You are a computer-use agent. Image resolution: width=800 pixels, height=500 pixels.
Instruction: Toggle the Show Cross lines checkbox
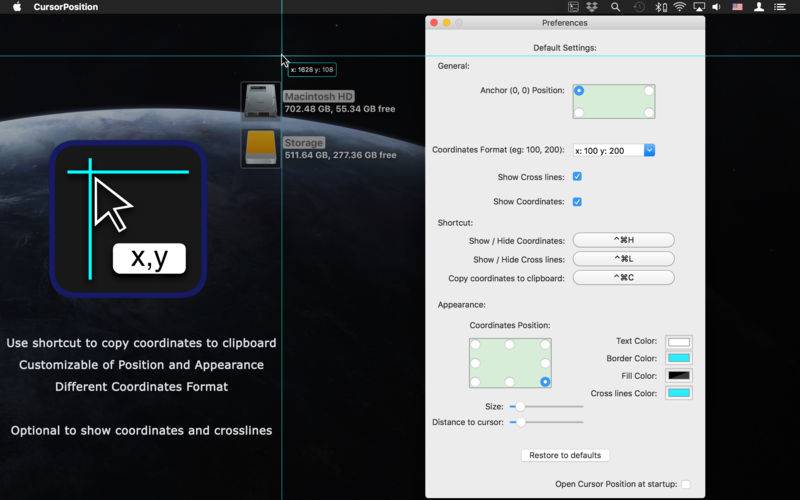[577, 177]
